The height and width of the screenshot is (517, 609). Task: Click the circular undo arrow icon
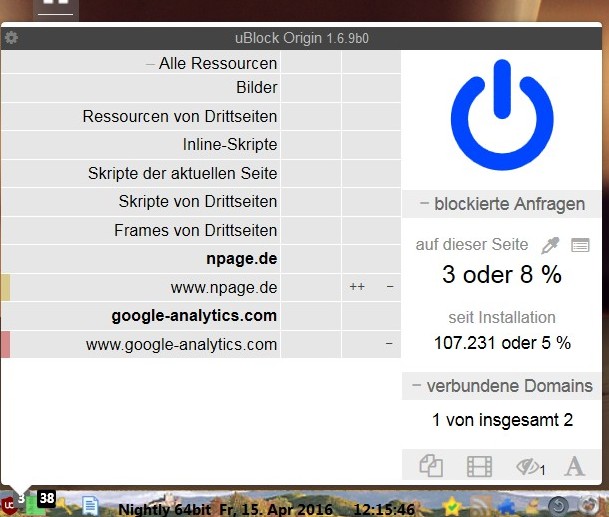click(x=558, y=506)
